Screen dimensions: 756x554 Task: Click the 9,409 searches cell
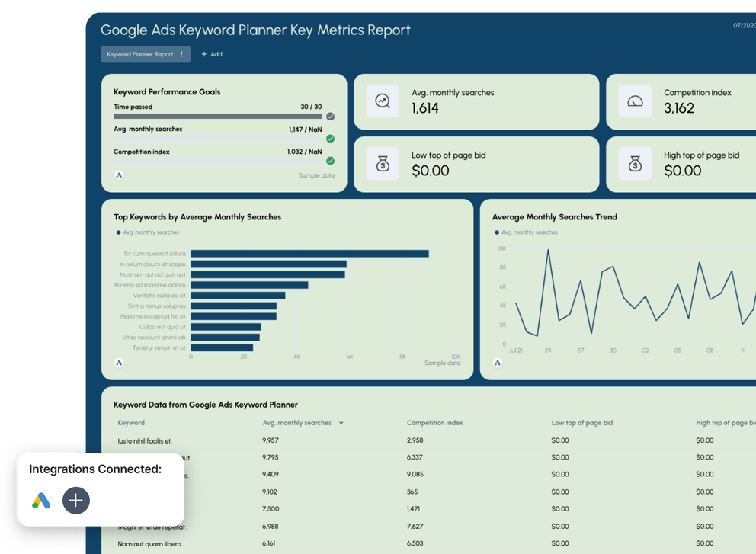coord(271,474)
